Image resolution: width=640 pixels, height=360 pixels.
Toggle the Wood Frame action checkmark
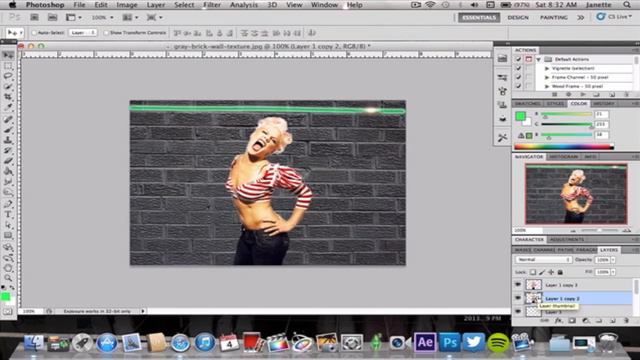518,86
